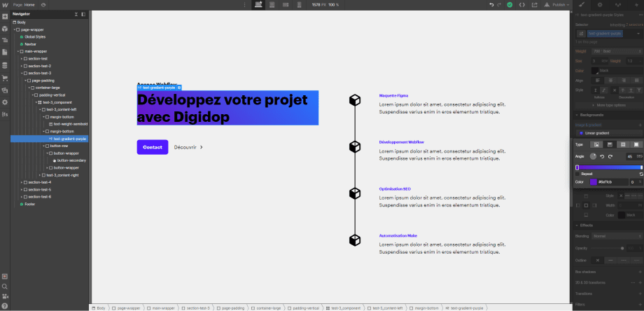Click the Opacity slider
This screenshot has height=311, width=644.
608,248
